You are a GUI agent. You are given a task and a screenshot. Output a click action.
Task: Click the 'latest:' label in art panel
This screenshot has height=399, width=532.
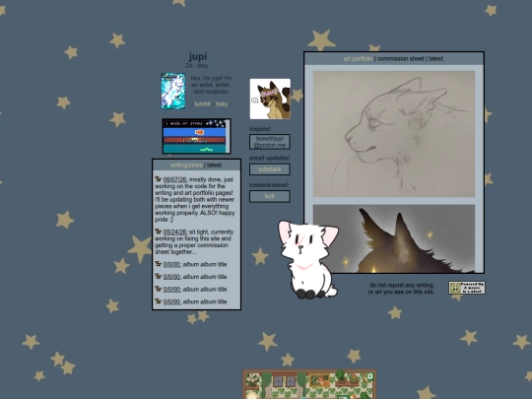pos(436,59)
